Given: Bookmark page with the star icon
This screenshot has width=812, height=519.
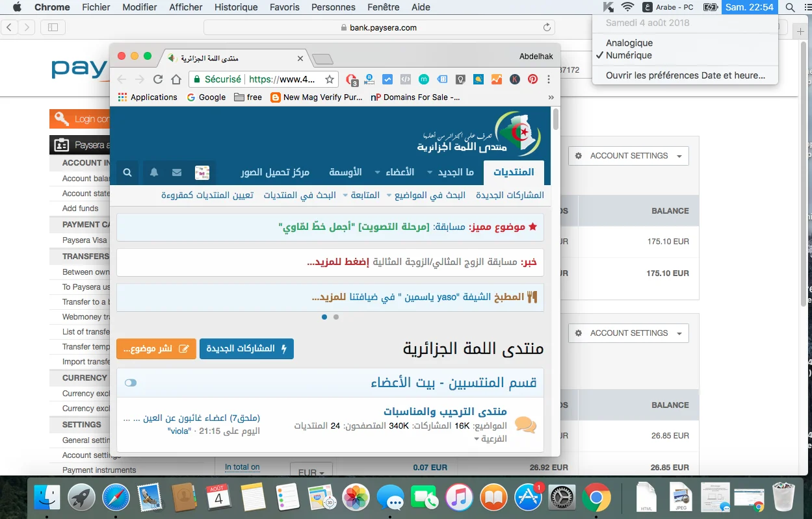Looking at the screenshot, I should (x=330, y=79).
